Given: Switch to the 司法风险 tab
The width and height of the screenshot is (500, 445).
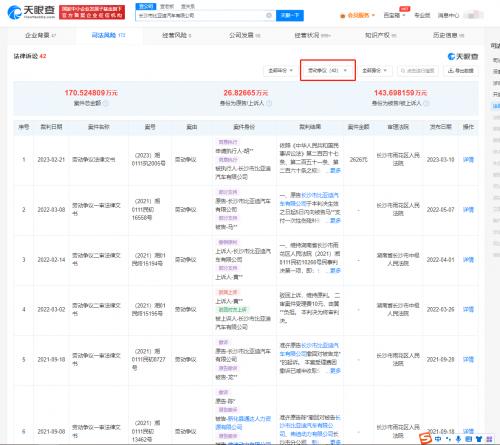Looking at the screenshot, I should 108,35.
